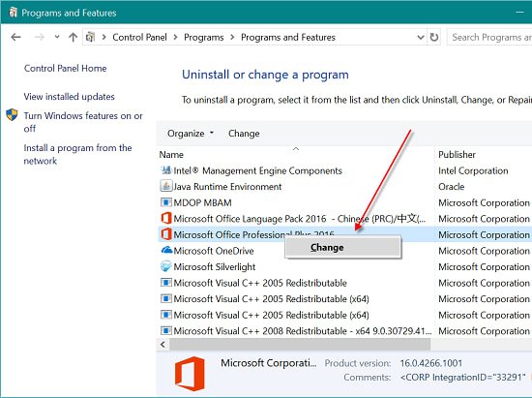Viewport: 532px width, 398px height.
Task: Open View installed updates
Action: 70,97
